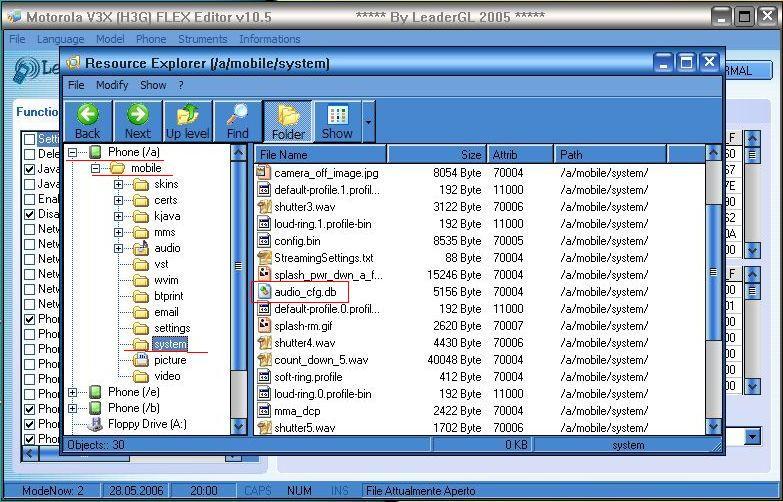The height and width of the screenshot is (502, 783).
Task: Select the Phone (/b) drive icon
Action: pos(95,408)
